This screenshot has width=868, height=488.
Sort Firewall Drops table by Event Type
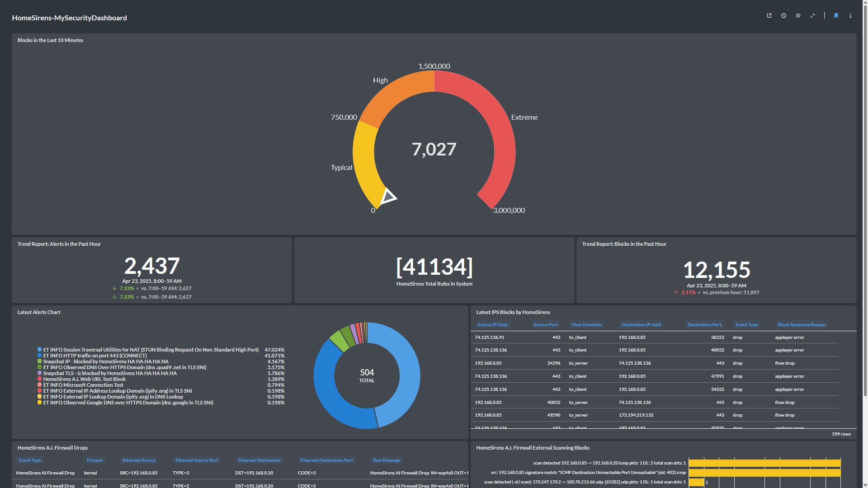[30, 460]
